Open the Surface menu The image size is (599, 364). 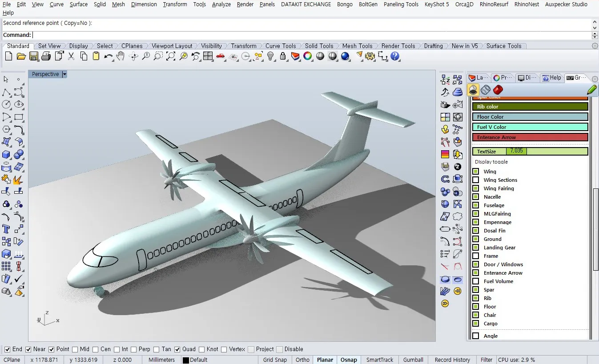click(x=78, y=4)
